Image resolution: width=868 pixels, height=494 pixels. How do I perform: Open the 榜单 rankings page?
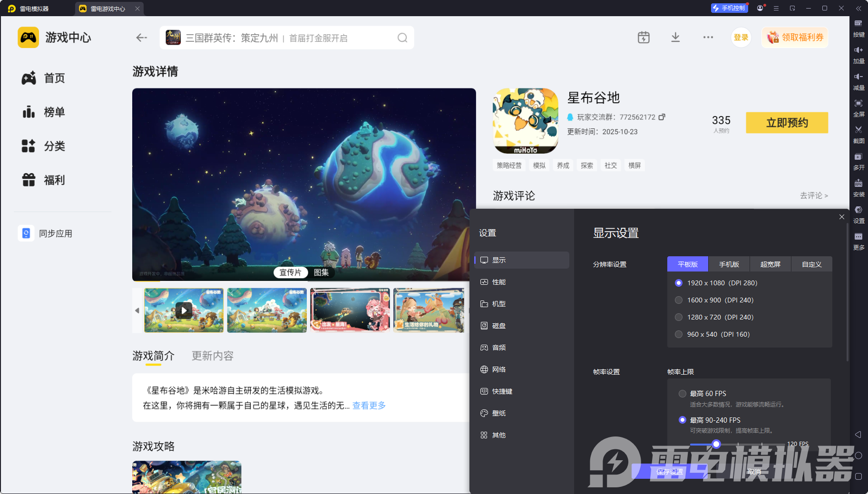43,112
